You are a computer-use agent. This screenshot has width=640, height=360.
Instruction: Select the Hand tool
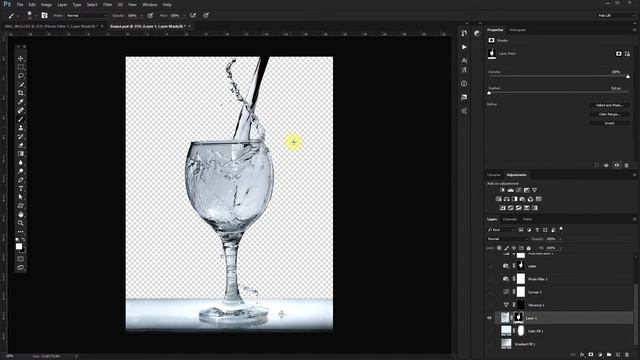click(20, 214)
